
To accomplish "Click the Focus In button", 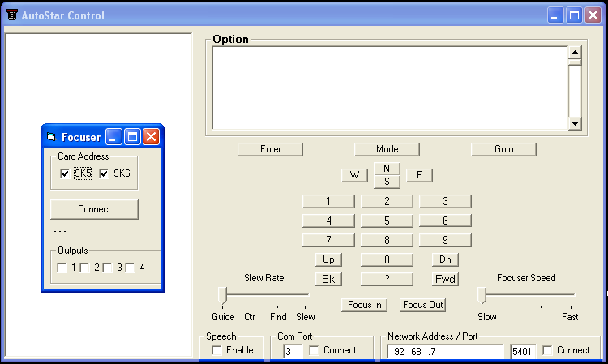I will coord(365,305).
